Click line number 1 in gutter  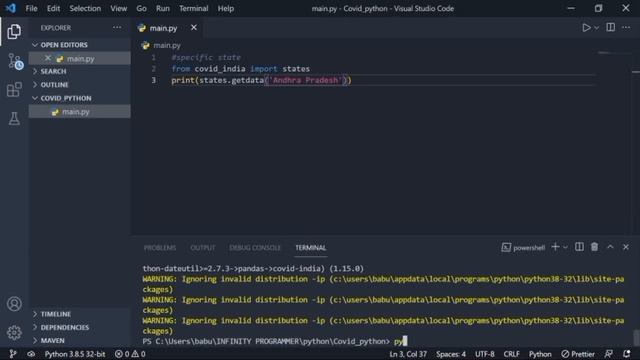click(x=153, y=57)
